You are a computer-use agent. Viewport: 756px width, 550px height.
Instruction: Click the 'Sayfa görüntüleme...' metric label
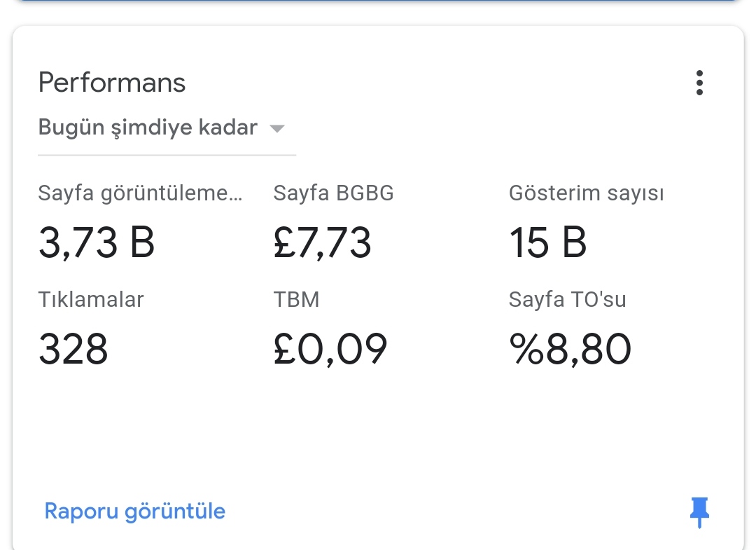(x=140, y=193)
